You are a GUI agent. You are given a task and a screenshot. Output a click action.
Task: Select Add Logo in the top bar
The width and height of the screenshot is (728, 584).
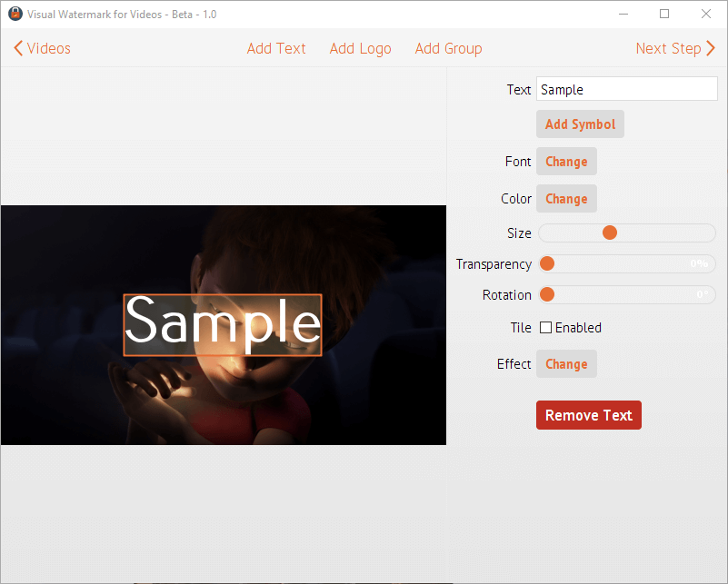360,49
